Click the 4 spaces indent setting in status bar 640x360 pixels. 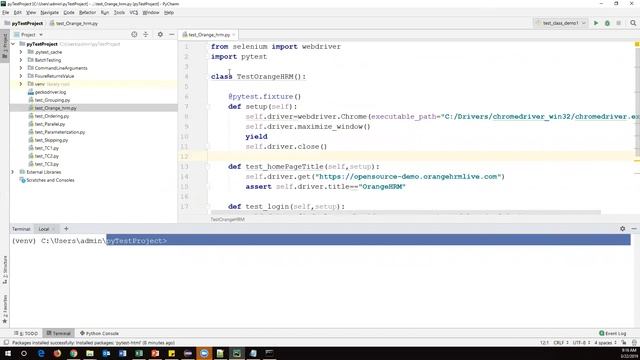pos(605,343)
